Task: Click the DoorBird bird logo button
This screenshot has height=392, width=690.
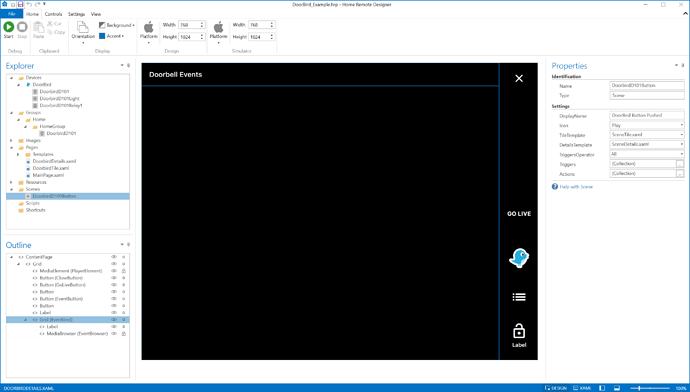Action: (519, 258)
